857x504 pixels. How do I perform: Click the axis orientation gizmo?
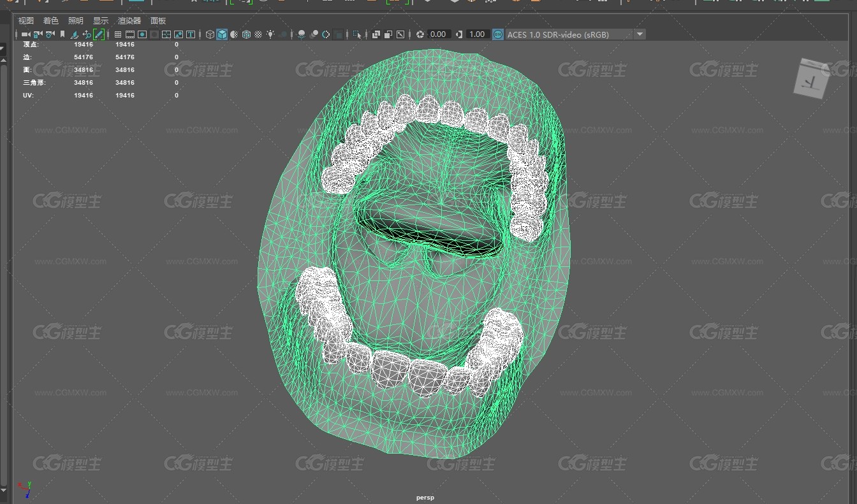pyautogui.click(x=24, y=489)
